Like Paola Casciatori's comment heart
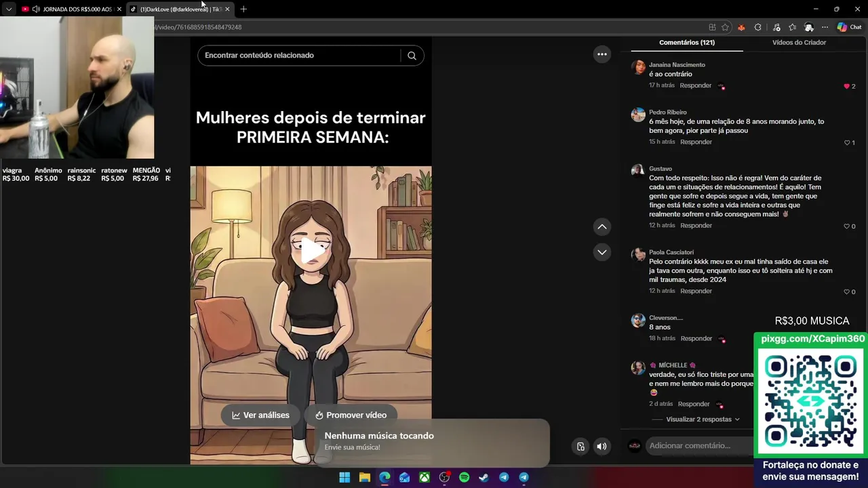The width and height of the screenshot is (868, 488). pos(846,291)
